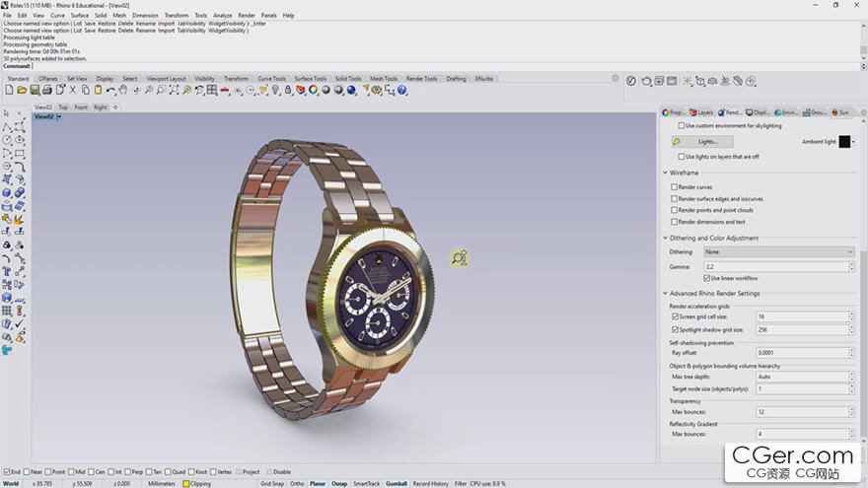Screen dimensions: 868x488
Task: Click the black Ambient light color swatch
Action: click(x=844, y=142)
